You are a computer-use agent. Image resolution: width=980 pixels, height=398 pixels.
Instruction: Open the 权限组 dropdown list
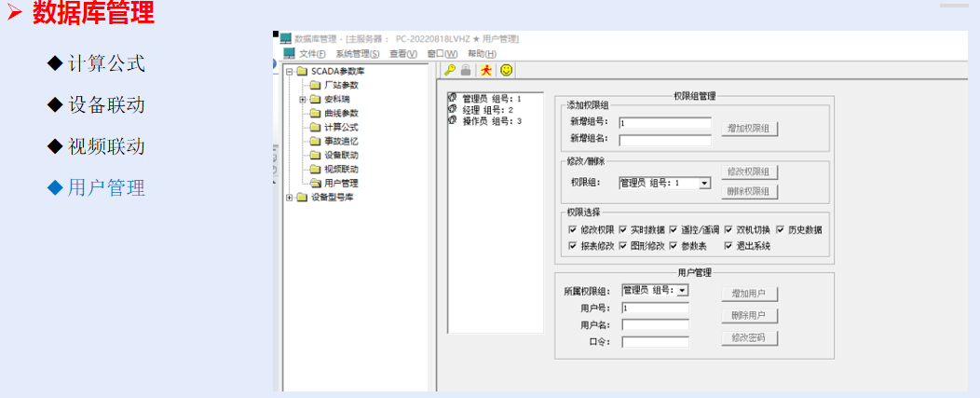tap(705, 184)
